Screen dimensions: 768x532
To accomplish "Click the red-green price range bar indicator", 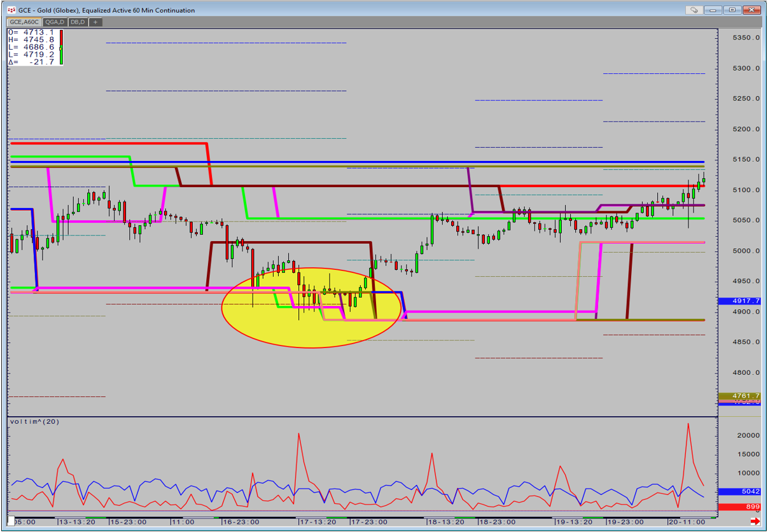I will [60, 46].
